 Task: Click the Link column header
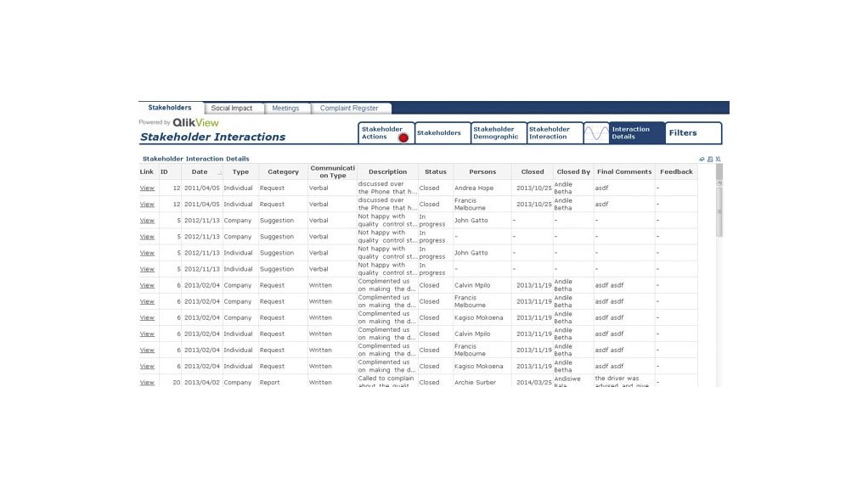[149, 171]
